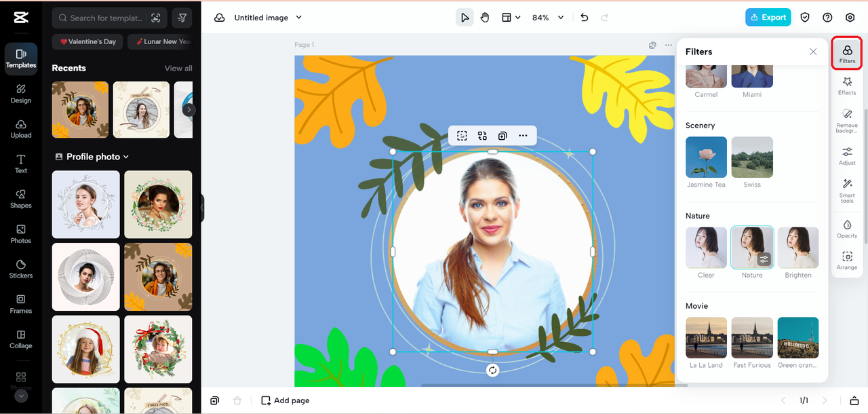Click the delete page trash icon

237,400
